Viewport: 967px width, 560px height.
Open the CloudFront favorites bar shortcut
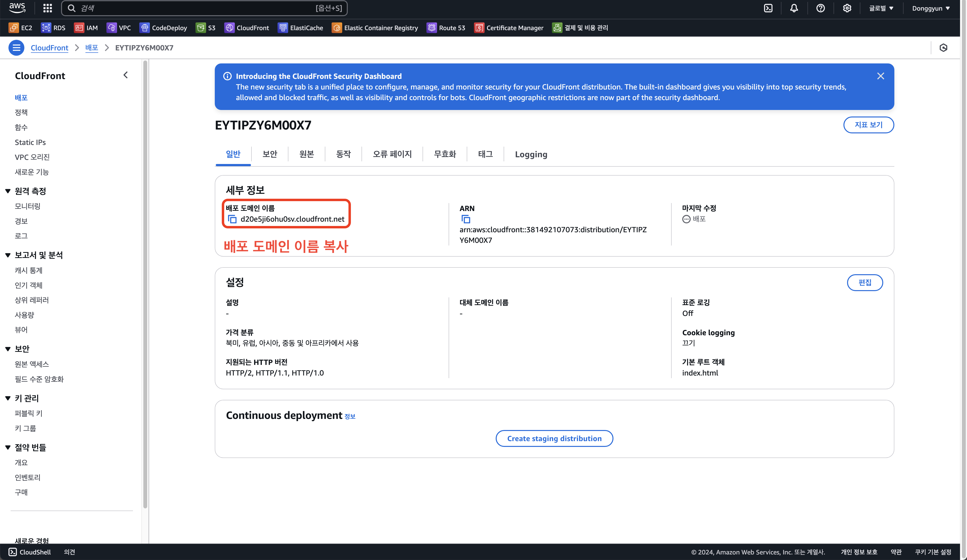click(x=247, y=28)
